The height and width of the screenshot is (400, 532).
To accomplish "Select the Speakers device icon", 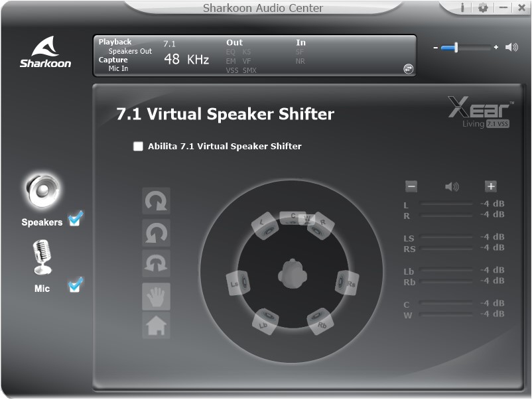I will tap(42, 190).
